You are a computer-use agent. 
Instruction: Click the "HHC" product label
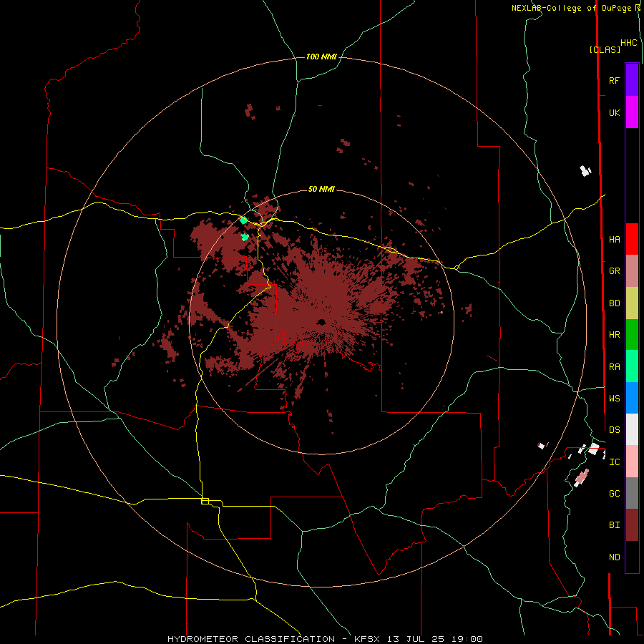628,43
